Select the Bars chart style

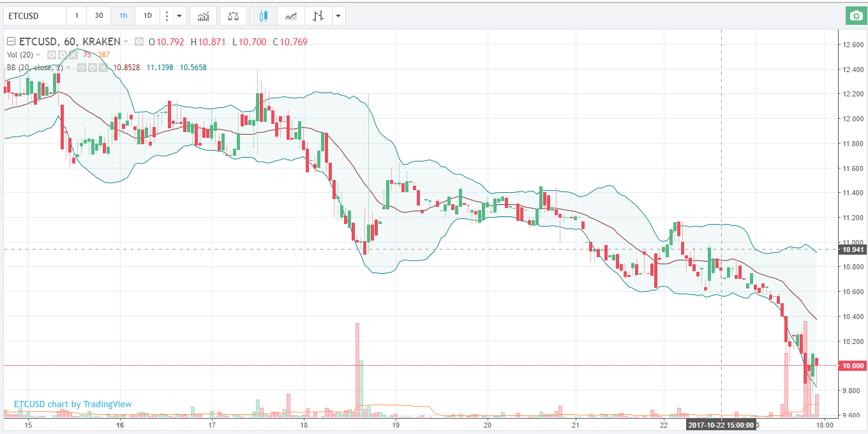pyautogui.click(x=318, y=16)
